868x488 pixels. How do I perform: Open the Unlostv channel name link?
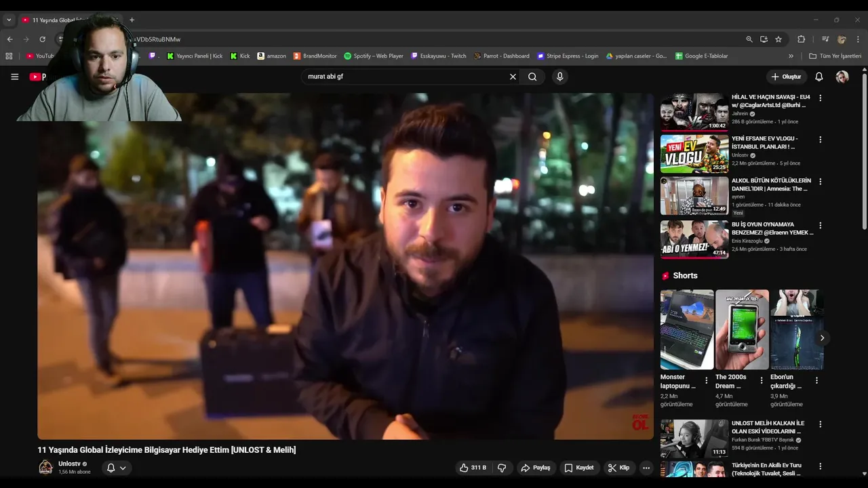[69, 464]
